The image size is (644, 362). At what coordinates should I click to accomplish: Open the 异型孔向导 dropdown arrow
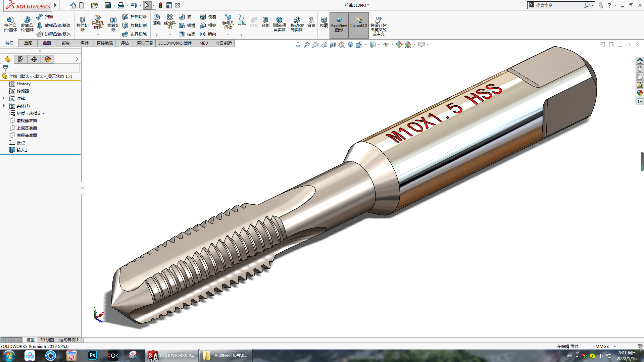click(x=98, y=35)
